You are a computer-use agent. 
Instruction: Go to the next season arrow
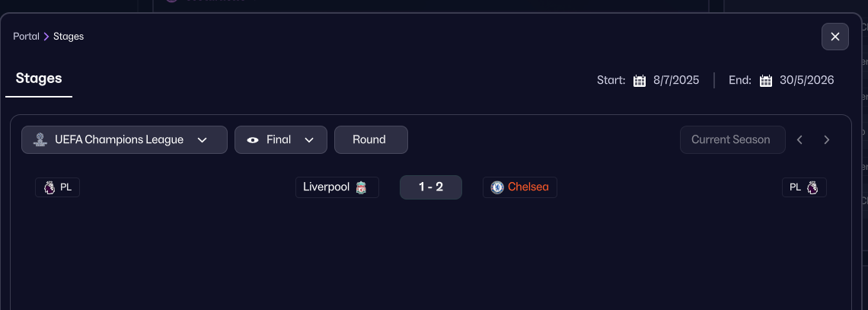click(x=826, y=140)
